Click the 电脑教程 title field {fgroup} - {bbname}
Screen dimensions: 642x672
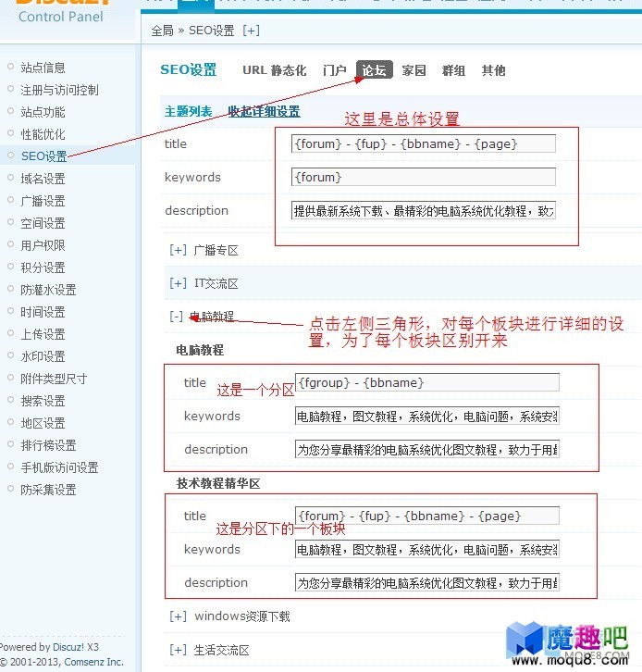pyautogui.click(x=427, y=382)
